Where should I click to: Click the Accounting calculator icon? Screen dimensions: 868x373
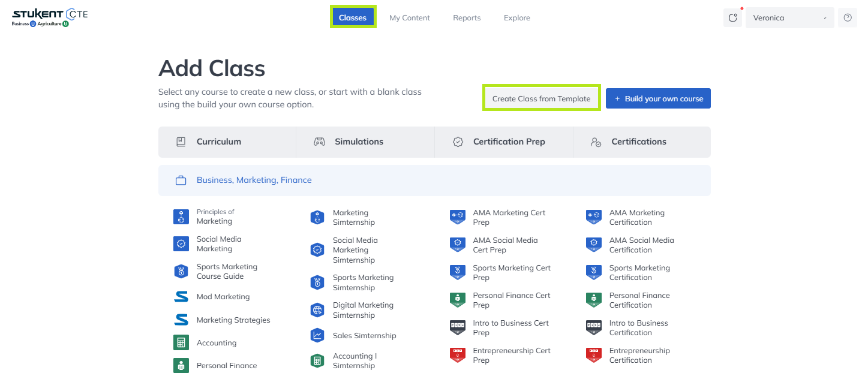click(x=181, y=342)
